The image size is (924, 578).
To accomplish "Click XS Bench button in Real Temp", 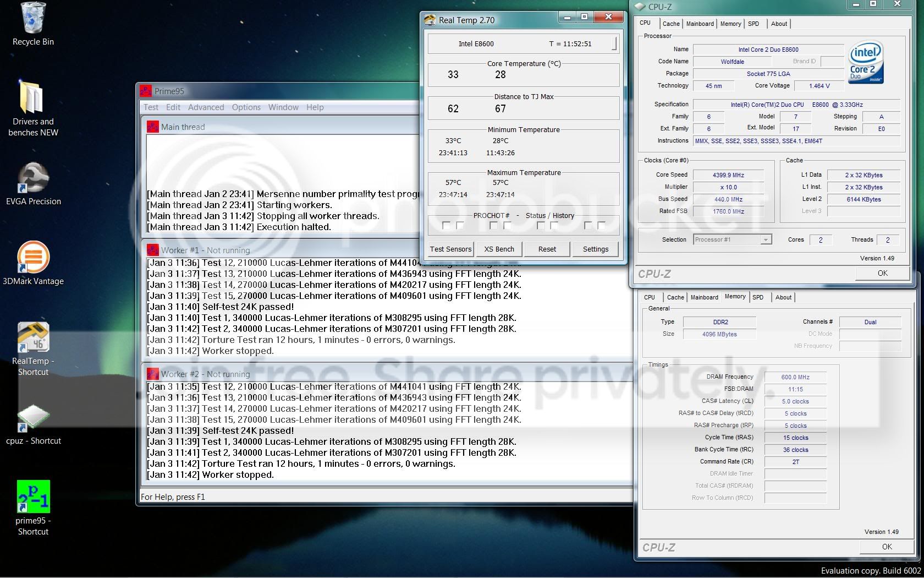I will click(x=499, y=249).
